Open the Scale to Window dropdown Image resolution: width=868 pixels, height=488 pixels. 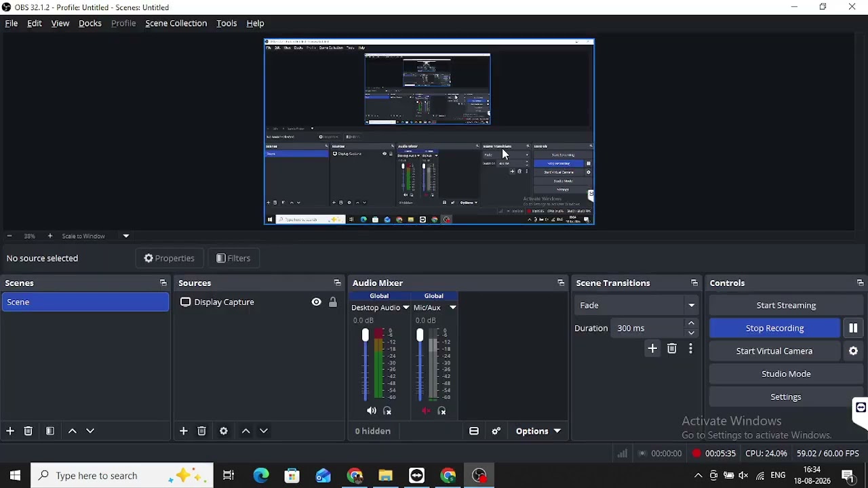[95, 237]
